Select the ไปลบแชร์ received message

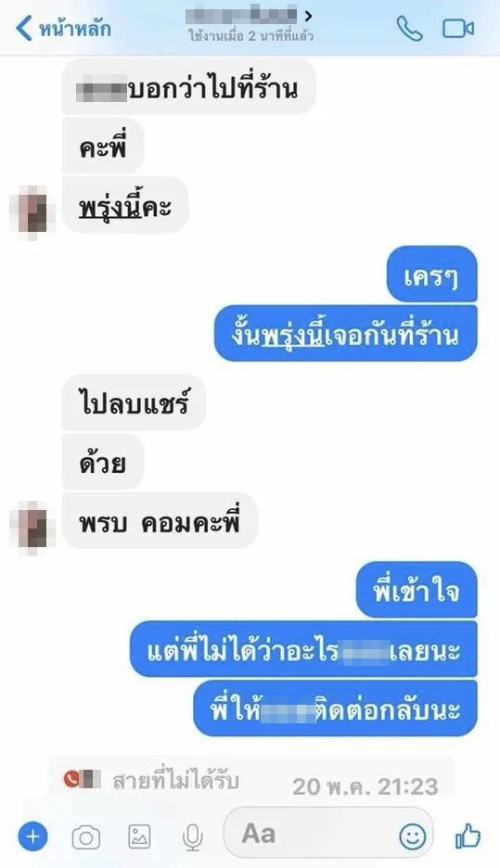(134, 402)
